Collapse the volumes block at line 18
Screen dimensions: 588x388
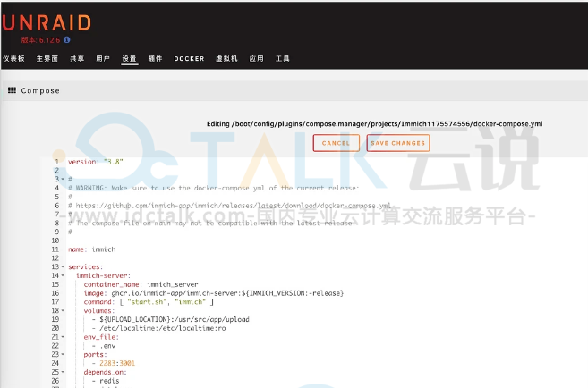click(x=63, y=310)
